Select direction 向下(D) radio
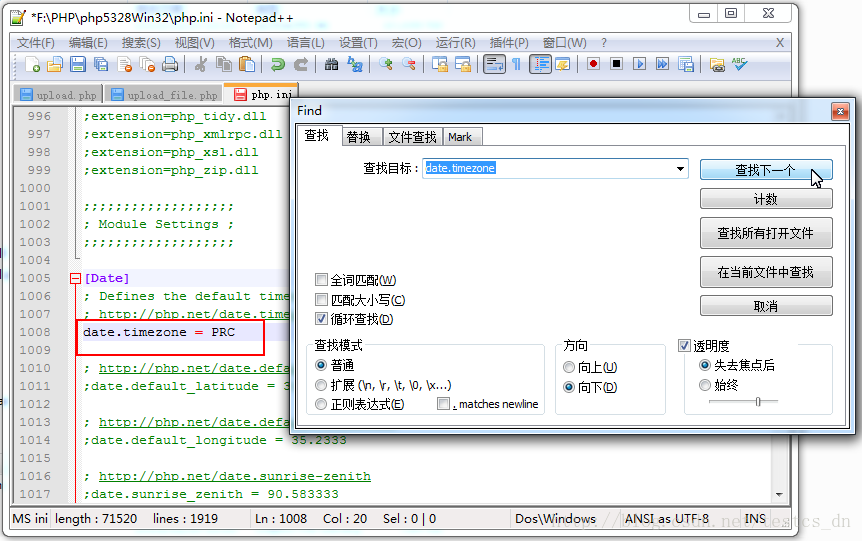862x541 pixels. 569,387
